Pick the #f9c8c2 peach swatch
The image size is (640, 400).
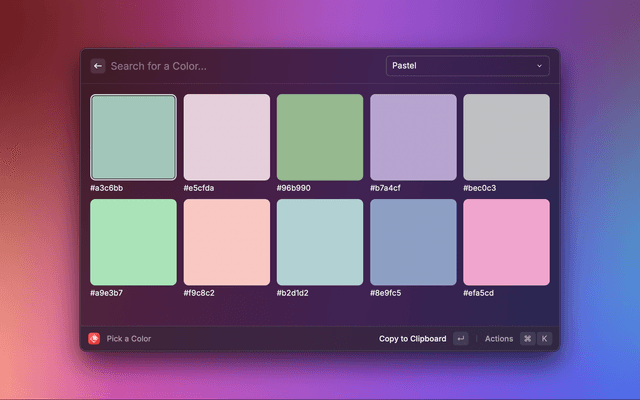(x=227, y=242)
